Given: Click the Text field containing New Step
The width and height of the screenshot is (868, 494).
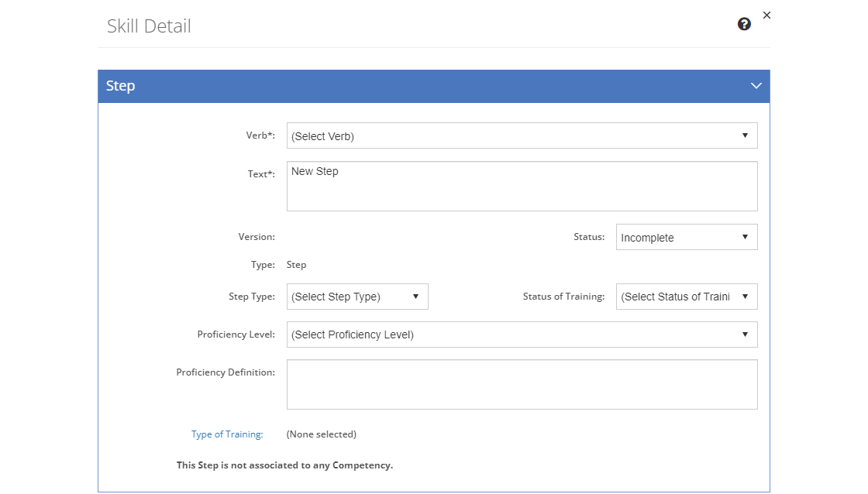Looking at the screenshot, I should [522, 186].
